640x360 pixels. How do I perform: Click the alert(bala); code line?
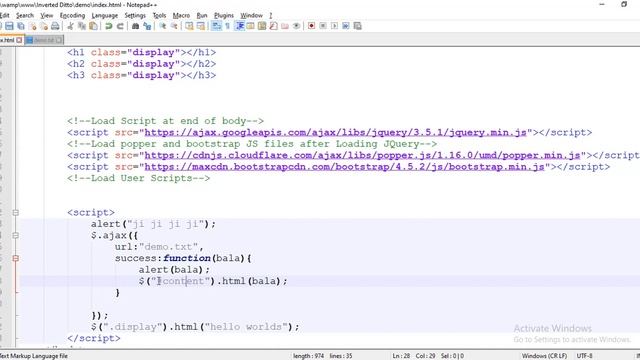pos(174,270)
